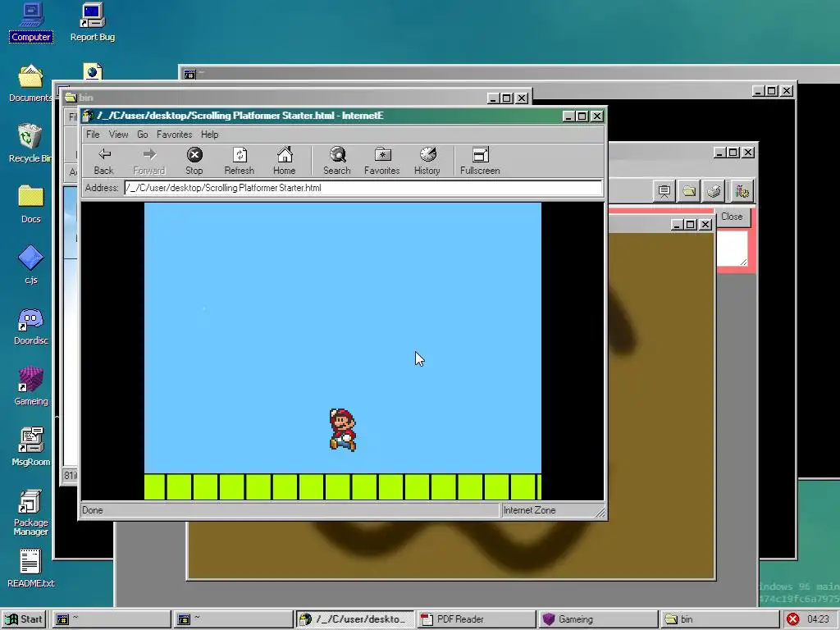Switch to Gameing in the taskbar
Image resolution: width=840 pixels, height=630 pixels.
598,619
